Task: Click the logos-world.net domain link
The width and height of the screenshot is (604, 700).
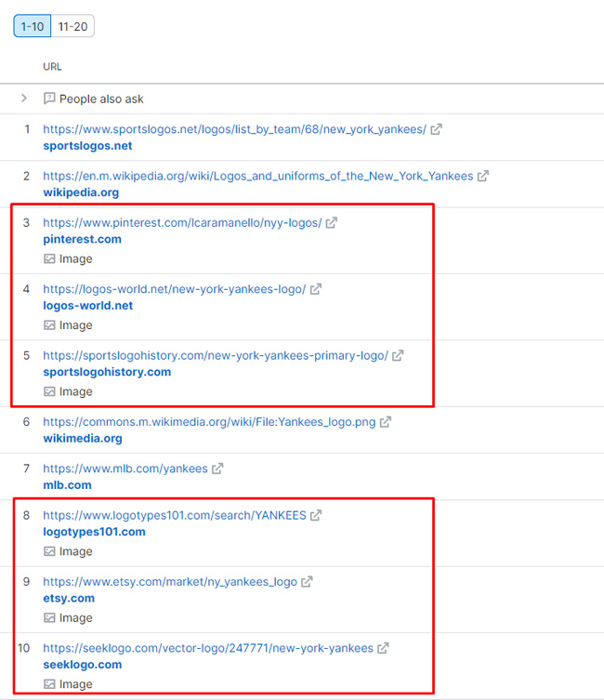Action: click(88, 305)
